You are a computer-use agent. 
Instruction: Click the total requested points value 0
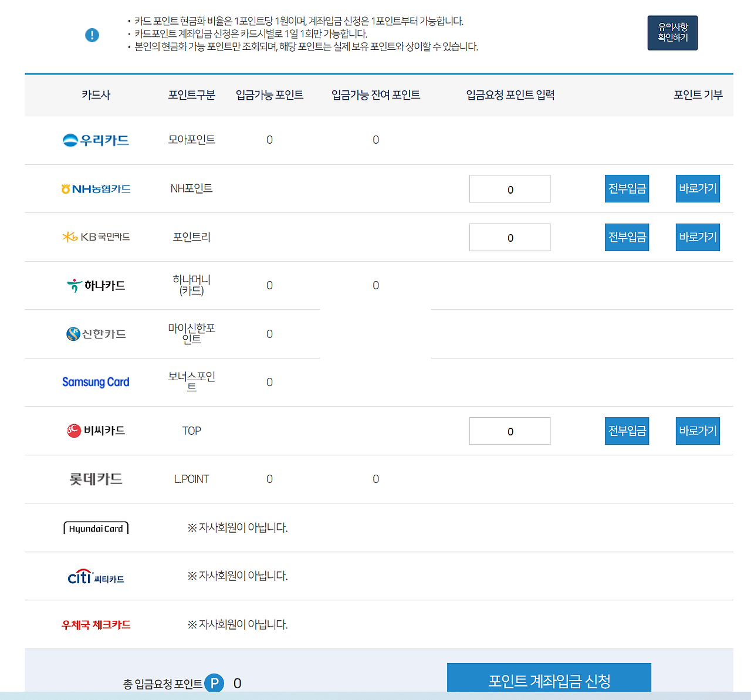[238, 683]
